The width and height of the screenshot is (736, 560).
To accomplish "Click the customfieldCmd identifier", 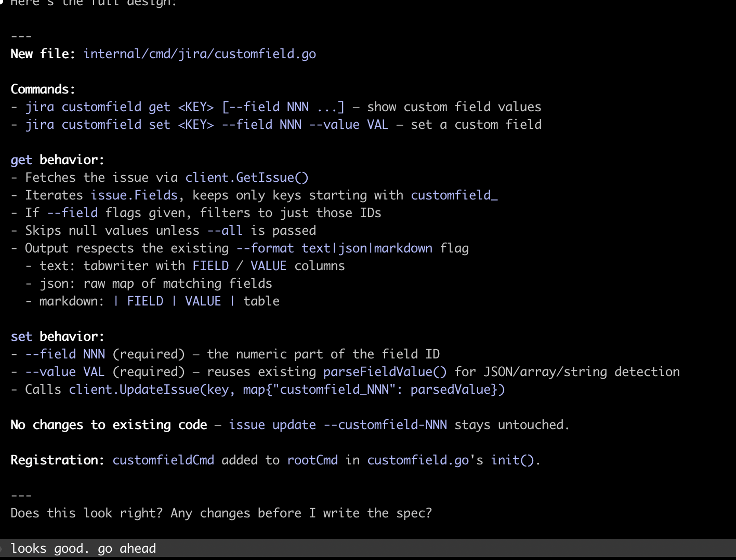I will pos(163,460).
